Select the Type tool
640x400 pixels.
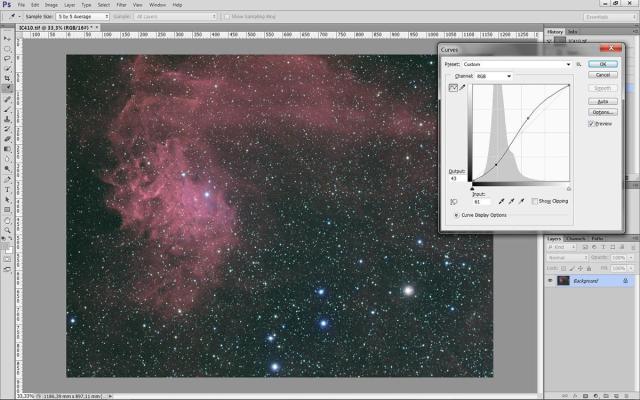(7, 189)
